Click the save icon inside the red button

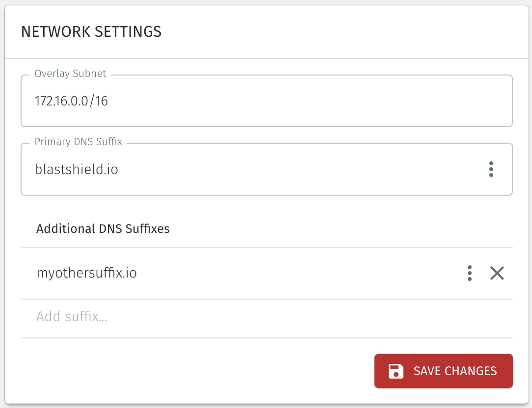395,371
